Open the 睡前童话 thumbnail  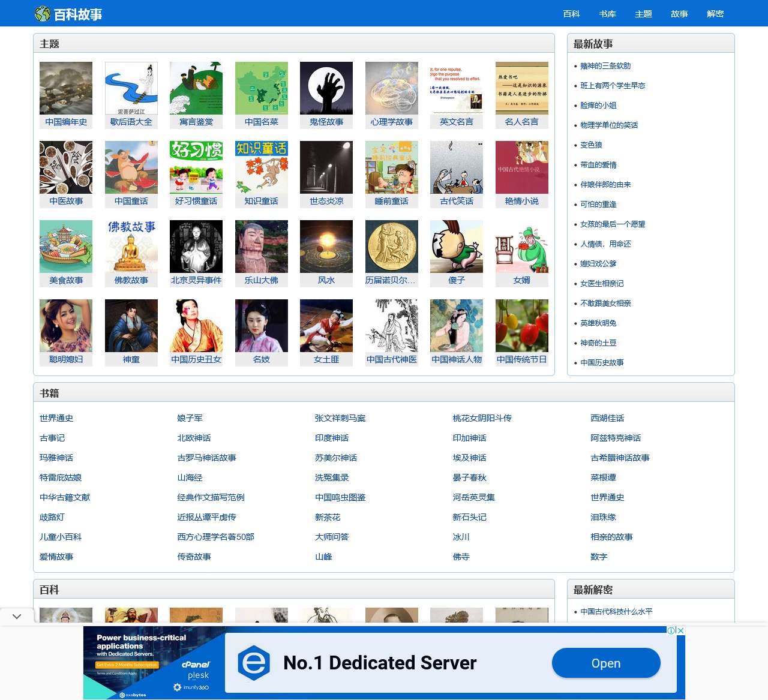pos(392,167)
